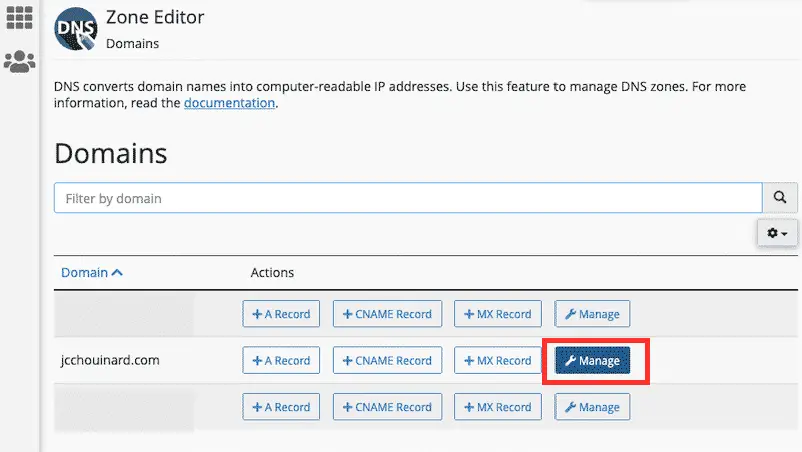Open the documentation link
The image size is (802, 452).
click(229, 103)
